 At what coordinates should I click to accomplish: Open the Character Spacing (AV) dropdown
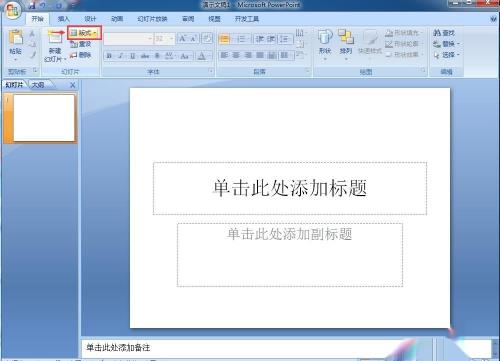[169, 56]
